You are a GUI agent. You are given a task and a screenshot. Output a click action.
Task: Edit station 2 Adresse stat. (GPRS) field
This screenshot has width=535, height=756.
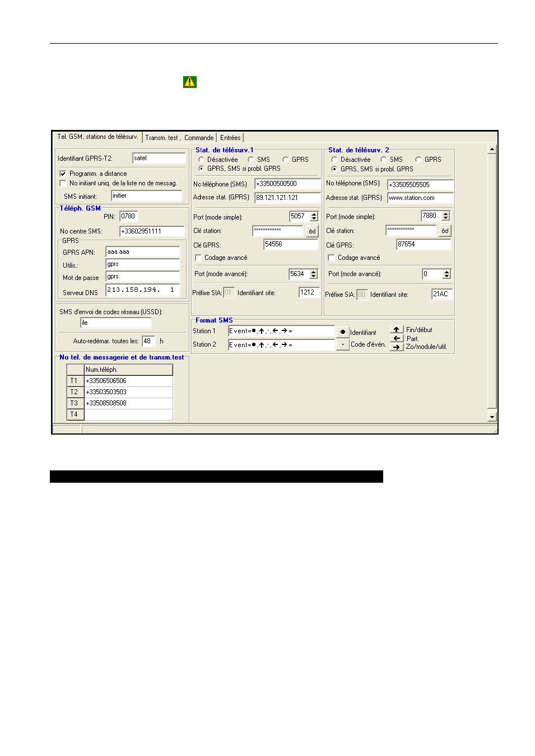coord(420,198)
